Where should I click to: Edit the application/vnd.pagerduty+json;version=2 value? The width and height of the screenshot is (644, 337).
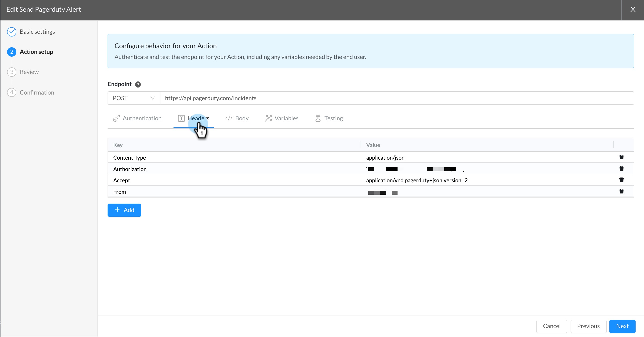point(487,180)
